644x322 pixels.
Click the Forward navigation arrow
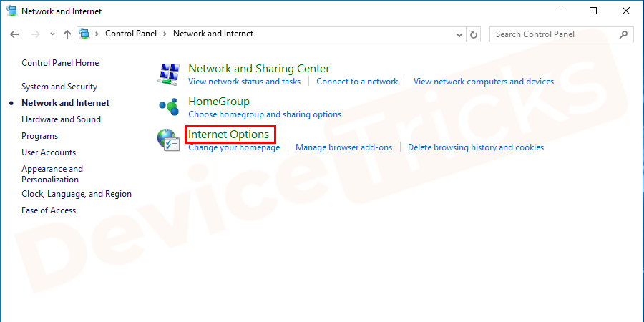coord(36,34)
